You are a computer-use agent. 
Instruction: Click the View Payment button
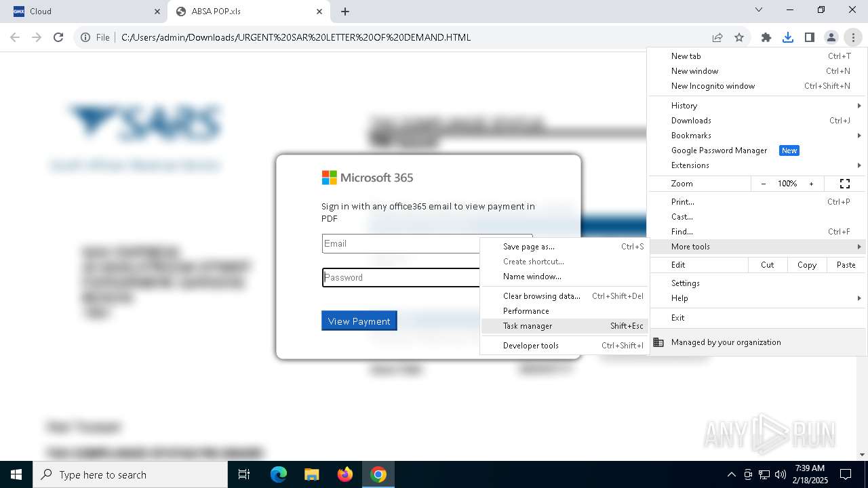pyautogui.click(x=359, y=321)
